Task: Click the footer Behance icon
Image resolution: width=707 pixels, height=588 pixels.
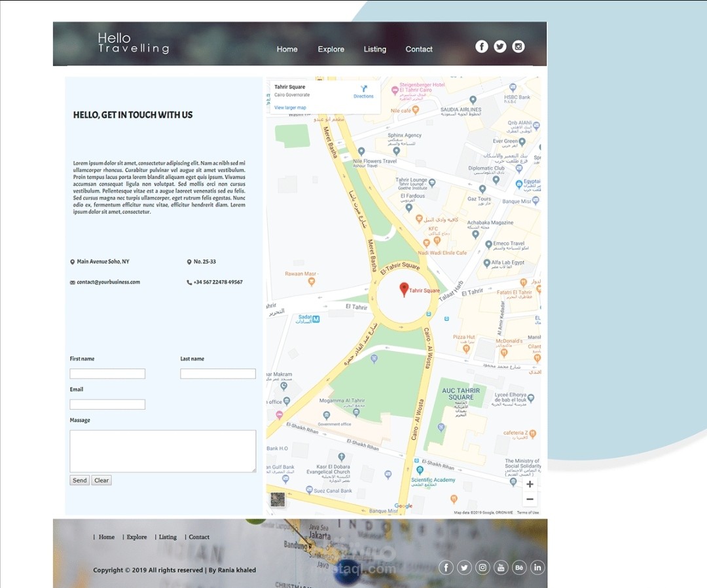Action: [x=519, y=567]
